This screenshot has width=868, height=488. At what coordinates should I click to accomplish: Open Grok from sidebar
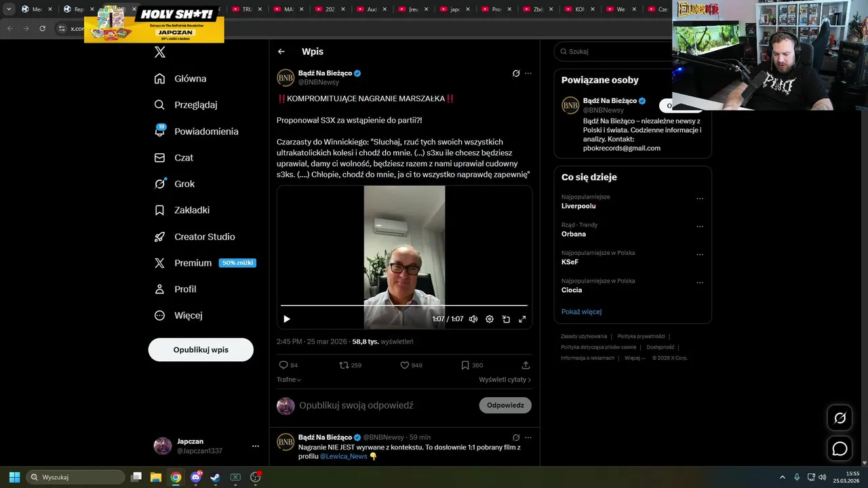[174, 184]
